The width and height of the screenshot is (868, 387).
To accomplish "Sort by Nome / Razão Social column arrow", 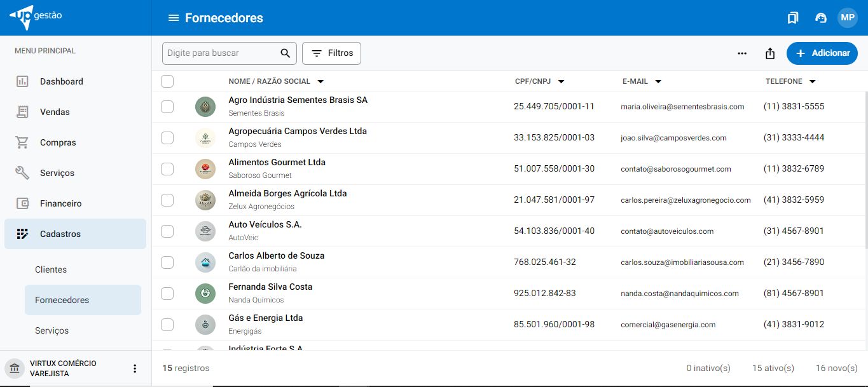I will (320, 81).
